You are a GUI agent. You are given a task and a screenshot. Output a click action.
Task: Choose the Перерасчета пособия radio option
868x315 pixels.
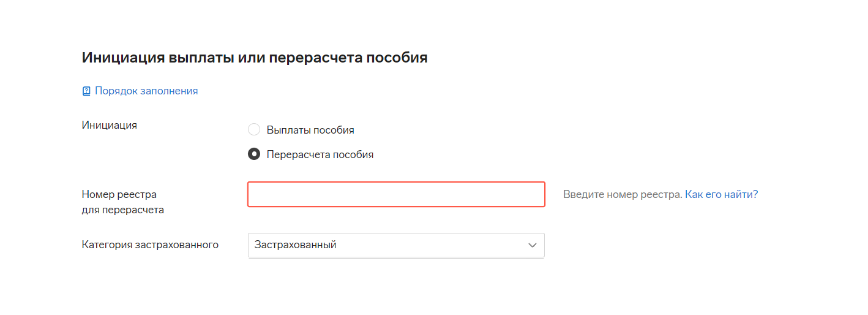254,154
